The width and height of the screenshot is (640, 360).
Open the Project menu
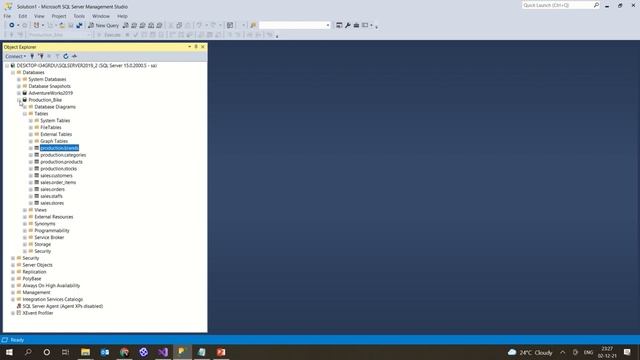[x=59, y=16]
